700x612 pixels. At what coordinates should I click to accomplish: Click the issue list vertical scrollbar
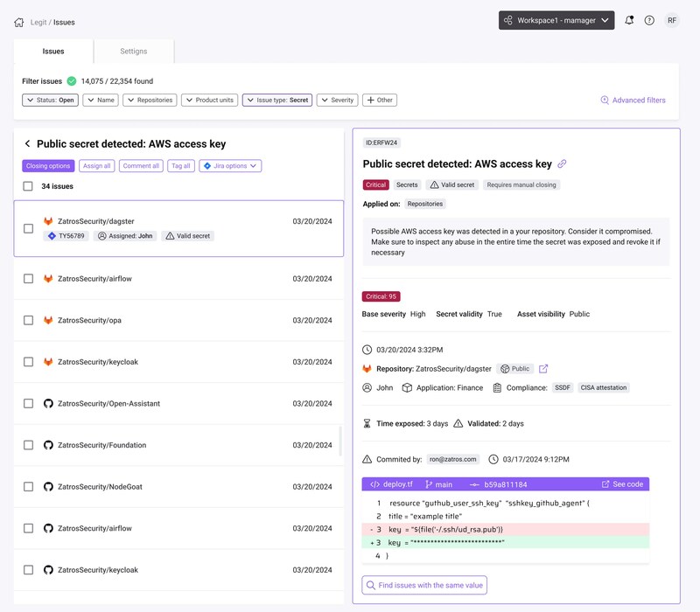[340, 442]
